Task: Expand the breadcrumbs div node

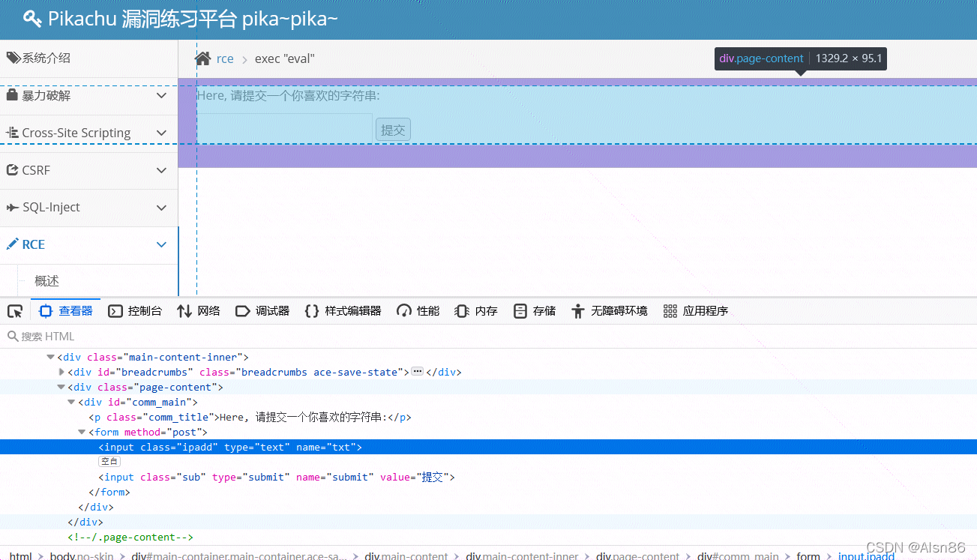Action: (61, 372)
